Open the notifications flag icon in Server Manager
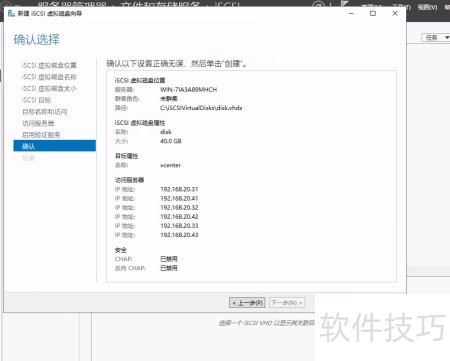The height and width of the screenshot is (361, 450). [x=344, y=3]
